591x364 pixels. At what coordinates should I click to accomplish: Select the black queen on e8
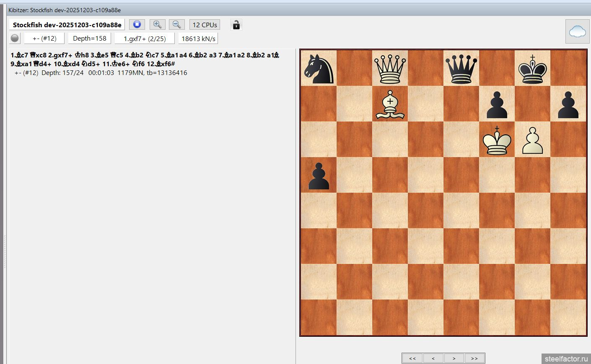tap(461, 68)
